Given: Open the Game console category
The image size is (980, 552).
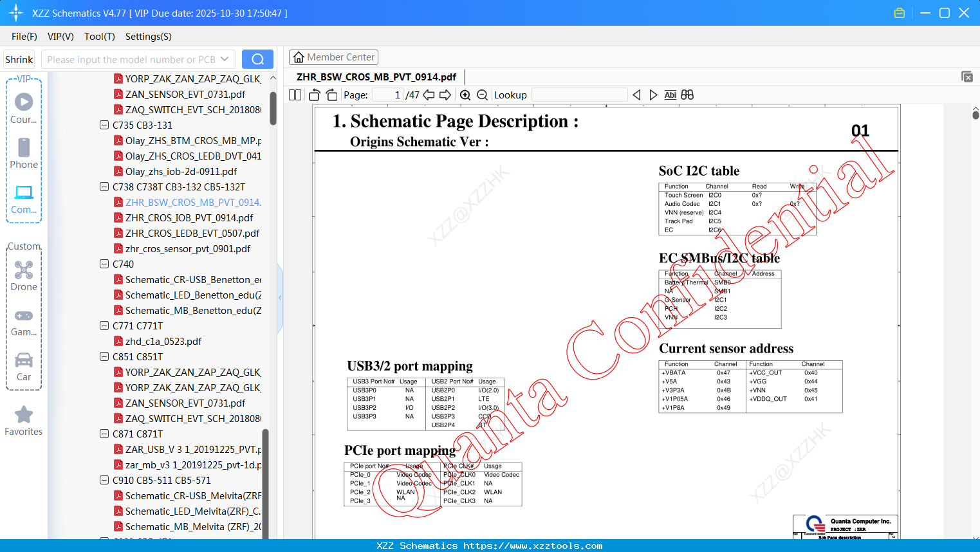Looking at the screenshot, I should 24,322.
